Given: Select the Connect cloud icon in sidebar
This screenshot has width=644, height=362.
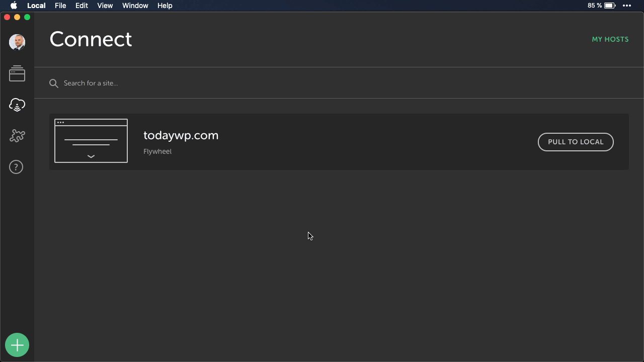Looking at the screenshot, I should [17, 105].
